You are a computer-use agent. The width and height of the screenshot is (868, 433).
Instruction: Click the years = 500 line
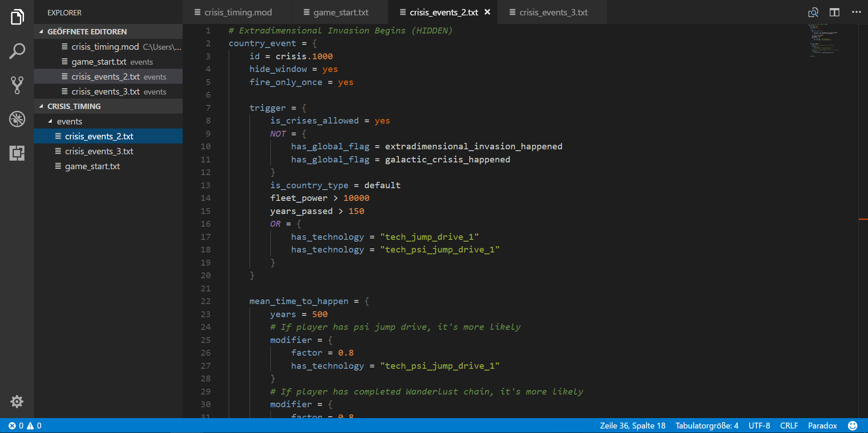pyautogui.click(x=299, y=314)
